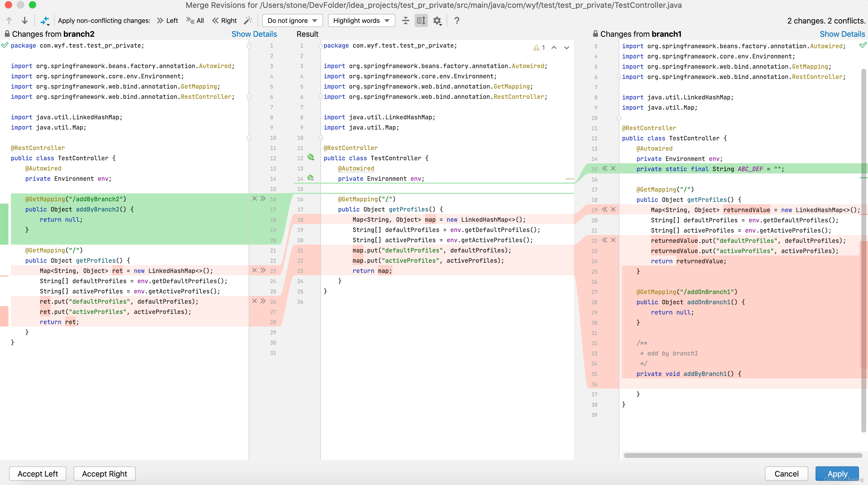Apply non-conflicting changes from Left
The width and height of the screenshot is (868, 485).
(168, 20)
